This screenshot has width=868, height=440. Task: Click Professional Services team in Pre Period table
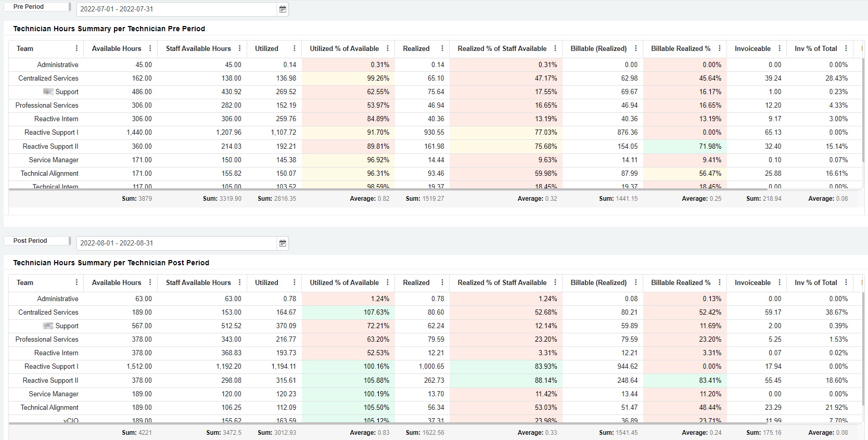tap(47, 105)
